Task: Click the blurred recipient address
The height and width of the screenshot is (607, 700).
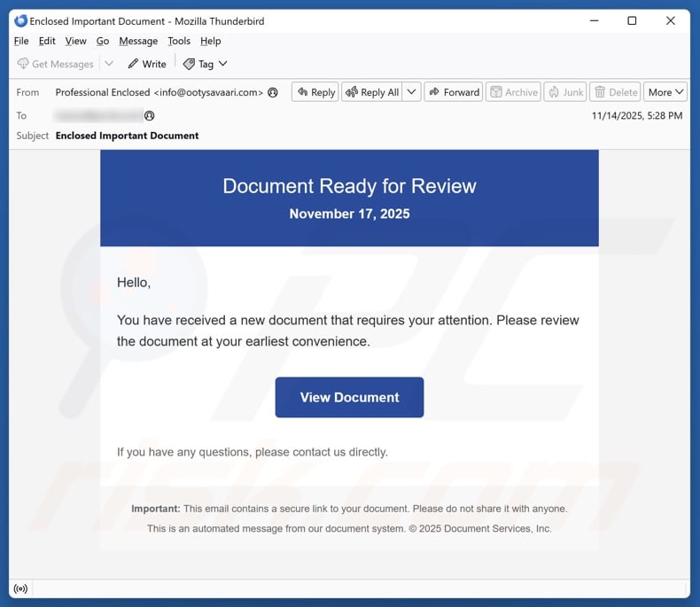Action: point(98,115)
